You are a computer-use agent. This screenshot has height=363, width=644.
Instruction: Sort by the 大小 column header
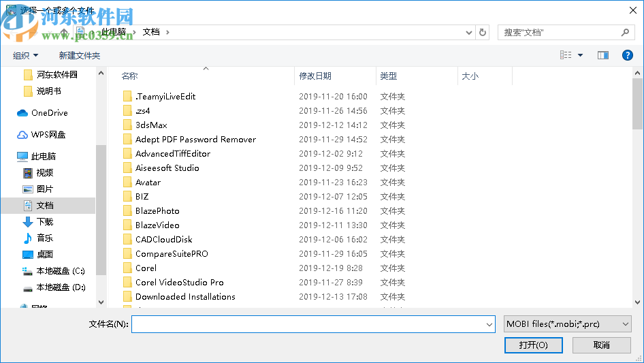pyautogui.click(x=470, y=76)
